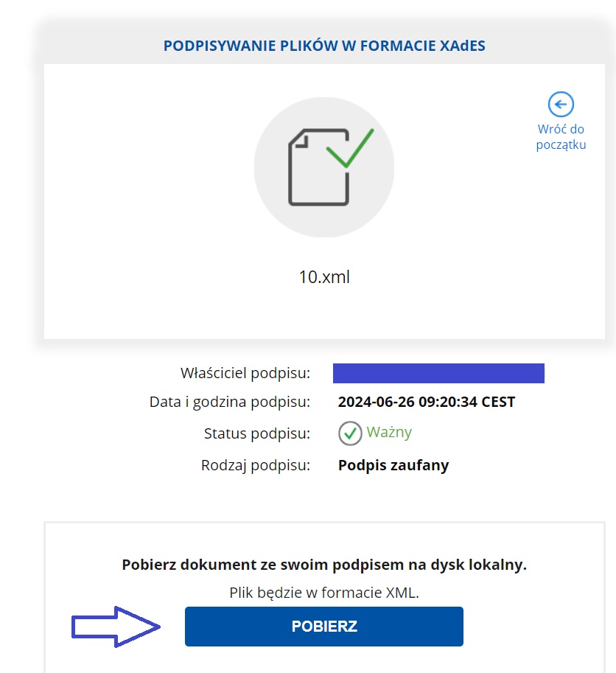Click the "Data i godzina podpisu:" label
616x673 pixels.
point(229,402)
